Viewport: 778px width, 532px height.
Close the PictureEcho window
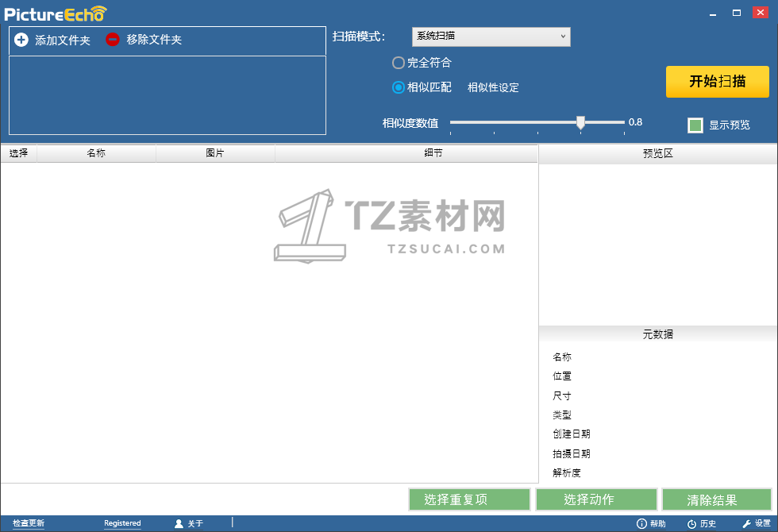click(761, 13)
